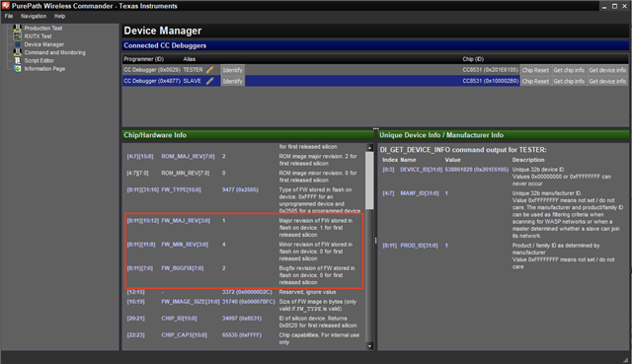Click the CHIP_CAPS[15:0] entry

184,335
